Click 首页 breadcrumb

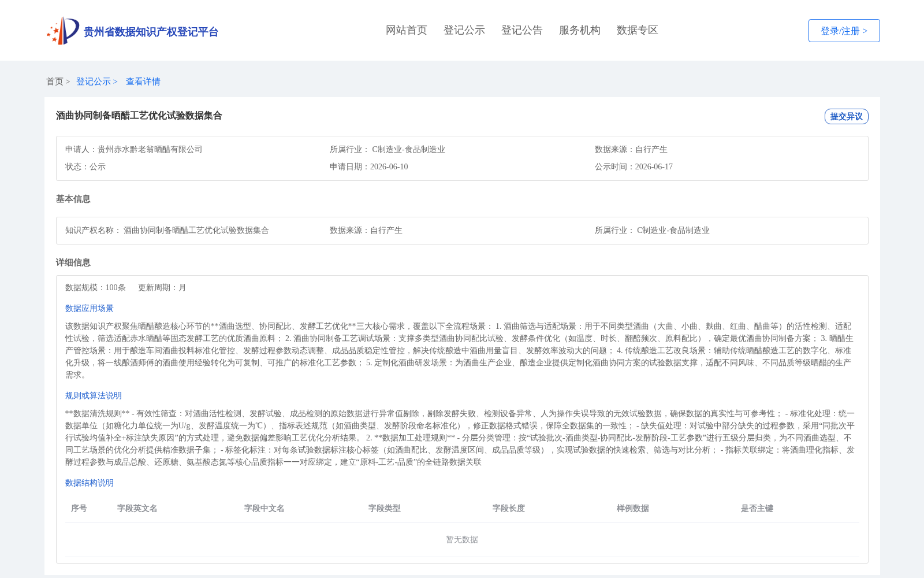(x=55, y=81)
